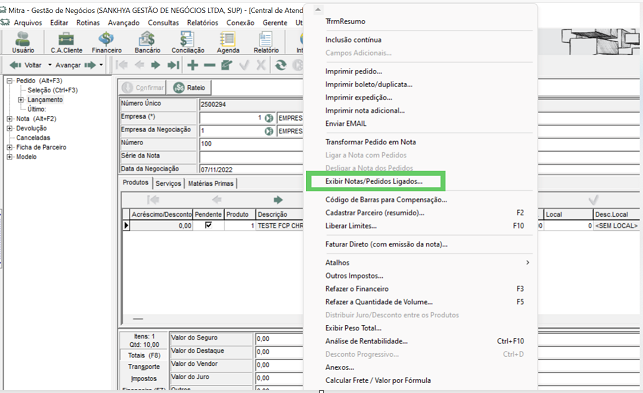Choose Transformar Pedido em Nota

pos(370,142)
